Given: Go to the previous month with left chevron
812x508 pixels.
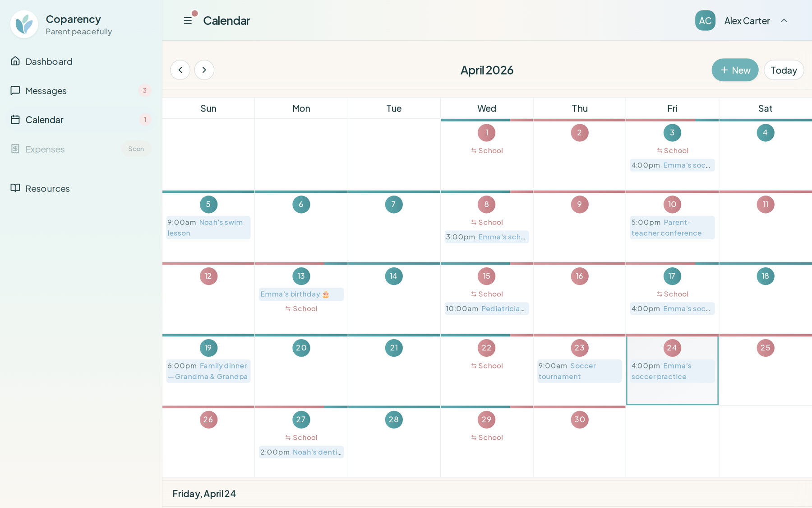Looking at the screenshot, I should pos(180,70).
